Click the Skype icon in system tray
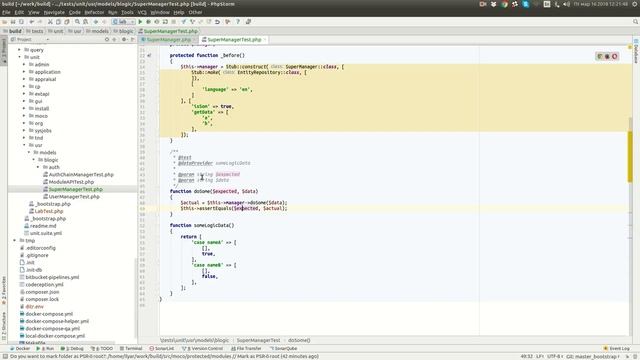The width and height of the screenshot is (640, 360). click(x=526, y=4)
